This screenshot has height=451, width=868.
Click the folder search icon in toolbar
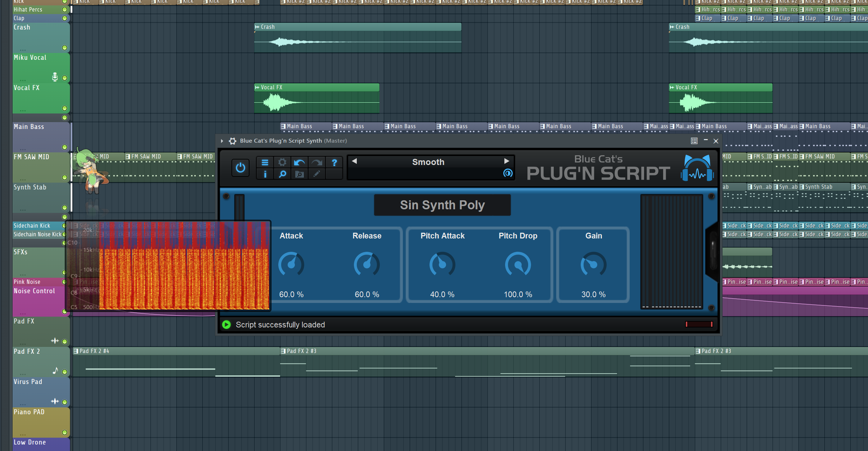[300, 174]
